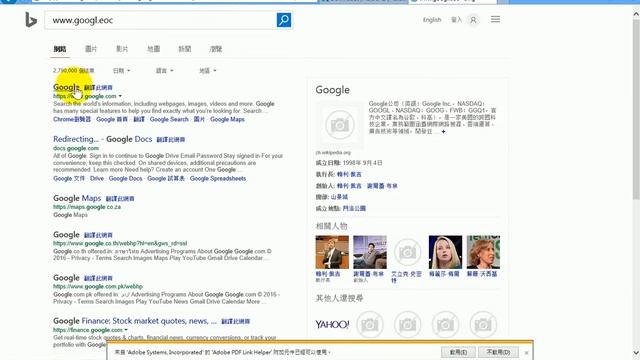This screenshot has width=640, height=360.
Task: Switch language to English
Action: click(432, 20)
